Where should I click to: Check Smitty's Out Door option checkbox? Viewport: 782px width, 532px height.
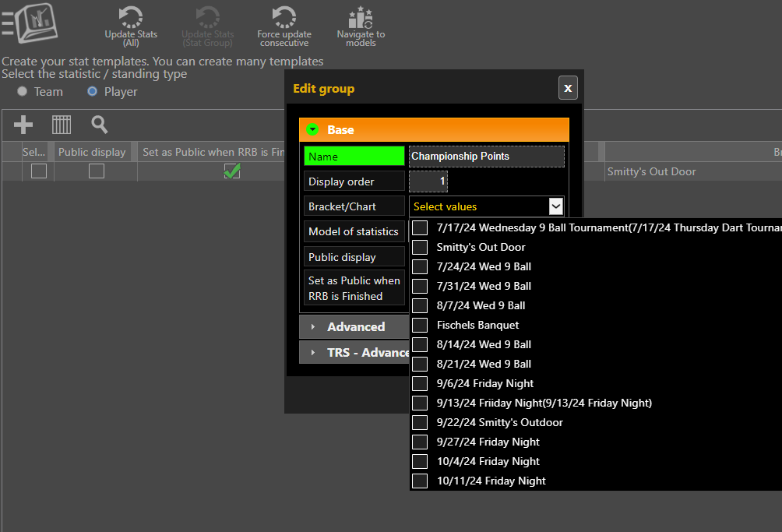pos(420,247)
